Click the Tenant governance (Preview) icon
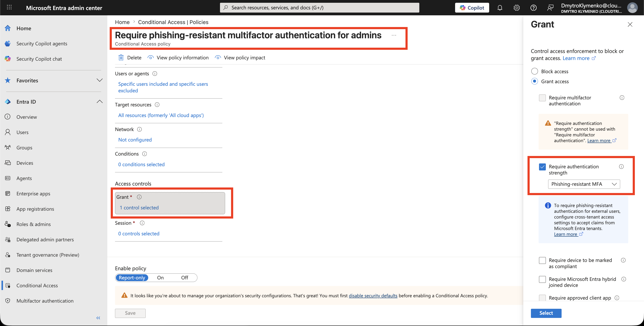This screenshot has width=644, height=326. [8, 255]
